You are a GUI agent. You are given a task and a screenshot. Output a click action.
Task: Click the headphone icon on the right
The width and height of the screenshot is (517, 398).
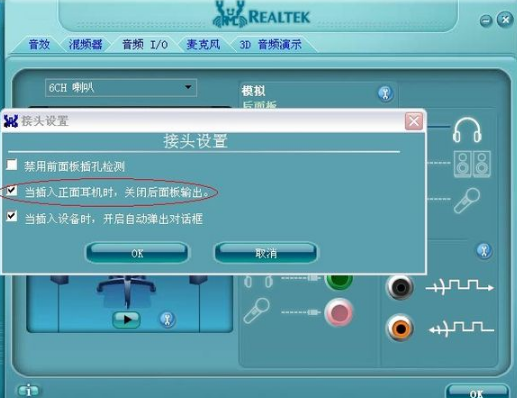[467, 130]
